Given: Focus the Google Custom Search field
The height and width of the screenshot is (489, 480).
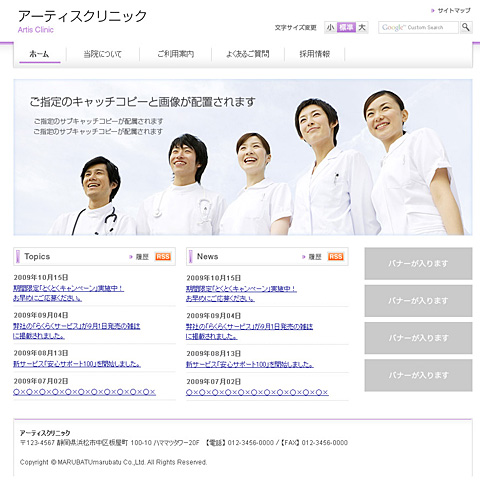Looking at the screenshot, I should coord(418,27).
